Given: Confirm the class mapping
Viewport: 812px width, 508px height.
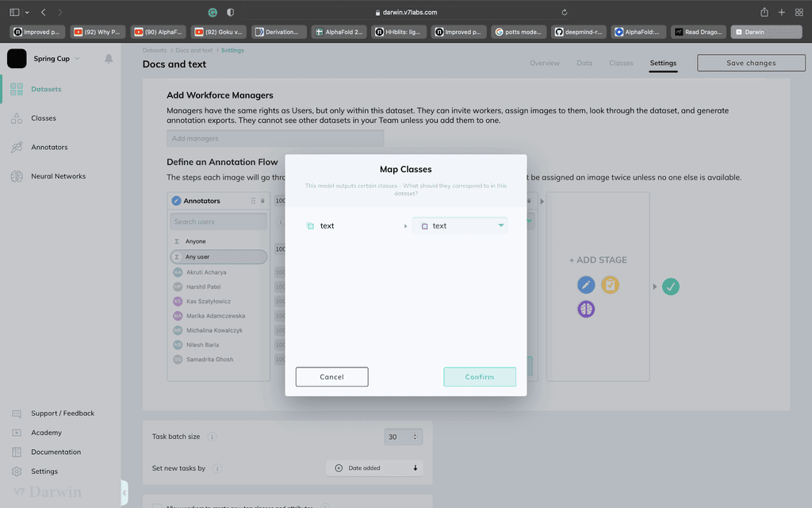Looking at the screenshot, I should 479,376.
